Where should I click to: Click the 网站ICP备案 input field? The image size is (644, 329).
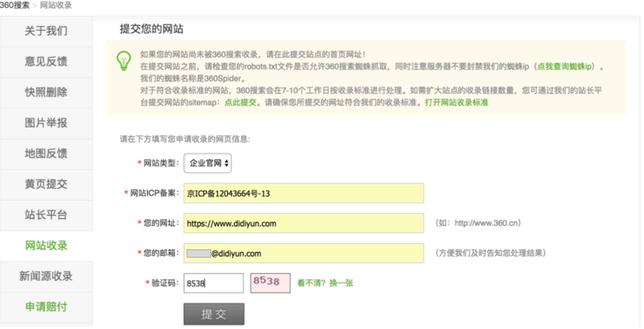pyautogui.click(x=304, y=194)
